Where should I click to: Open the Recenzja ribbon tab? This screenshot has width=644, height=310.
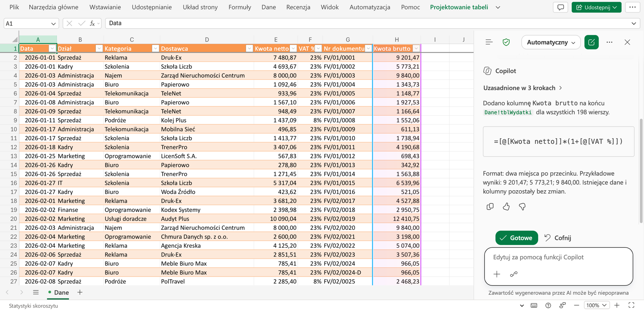coord(298,7)
